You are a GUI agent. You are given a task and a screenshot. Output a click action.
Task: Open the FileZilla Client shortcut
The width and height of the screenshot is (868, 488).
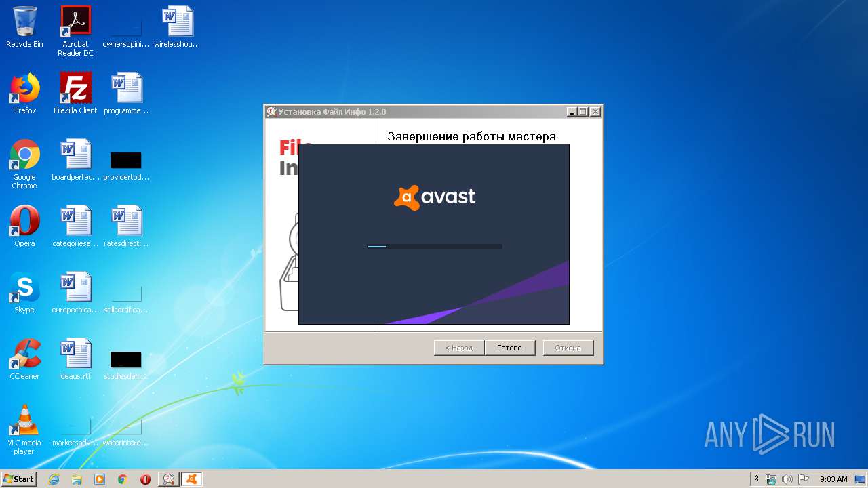click(x=75, y=94)
